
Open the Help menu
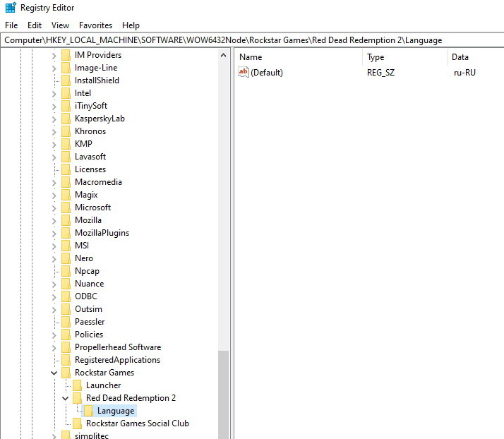click(131, 25)
